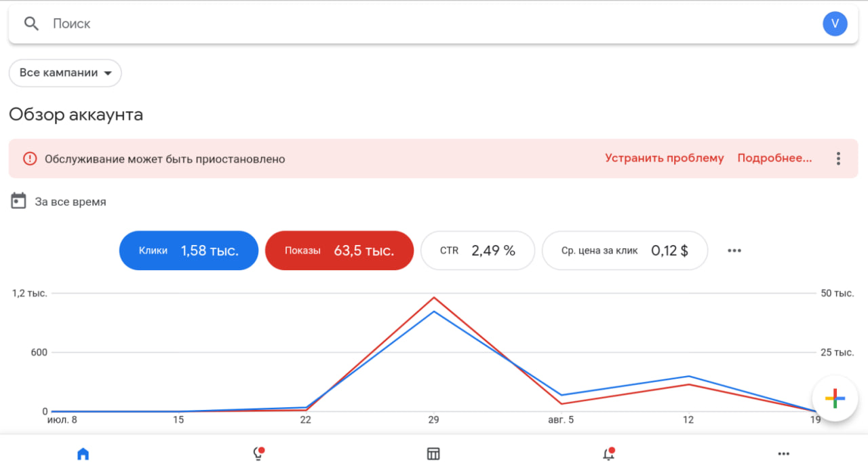
Task: Tap the colorful plus create button
Action: click(835, 398)
